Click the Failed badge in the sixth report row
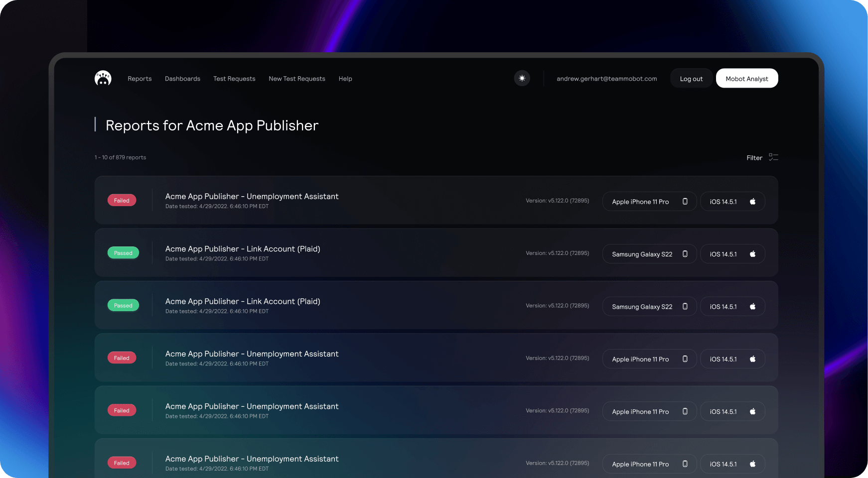Viewport: 868px width, 478px height. 122,463
